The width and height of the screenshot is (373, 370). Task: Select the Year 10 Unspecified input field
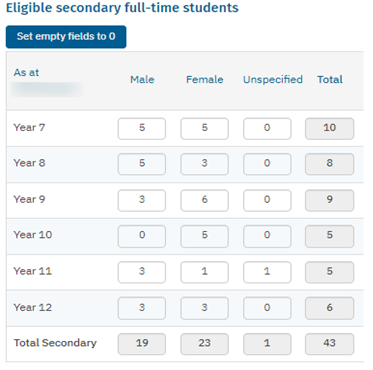tap(267, 236)
